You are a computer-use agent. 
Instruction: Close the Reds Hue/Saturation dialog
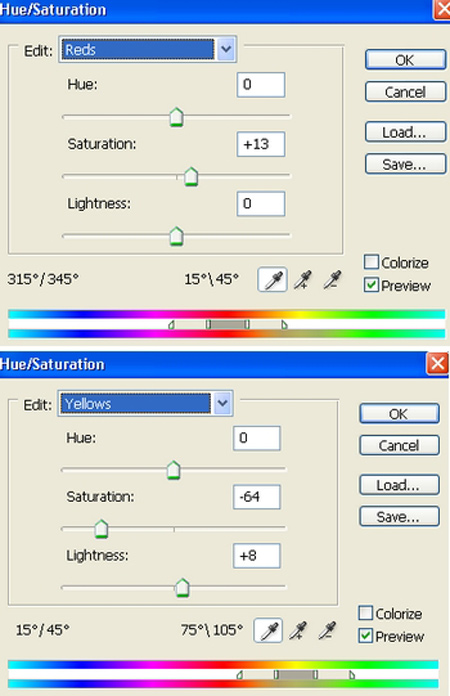coord(442,9)
